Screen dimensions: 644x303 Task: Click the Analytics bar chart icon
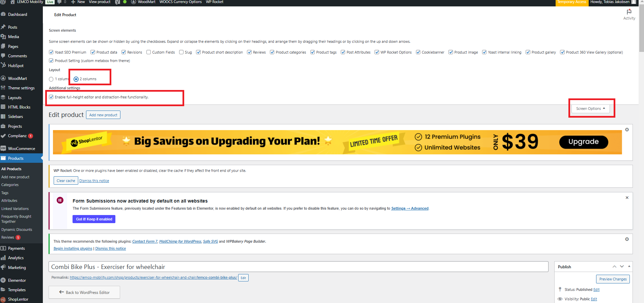[x=3, y=258]
